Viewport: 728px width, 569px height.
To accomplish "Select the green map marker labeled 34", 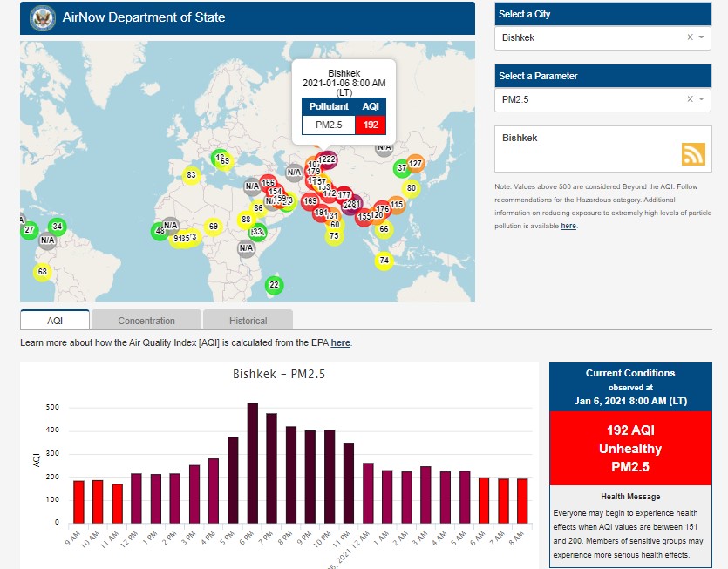I will [x=57, y=227].
